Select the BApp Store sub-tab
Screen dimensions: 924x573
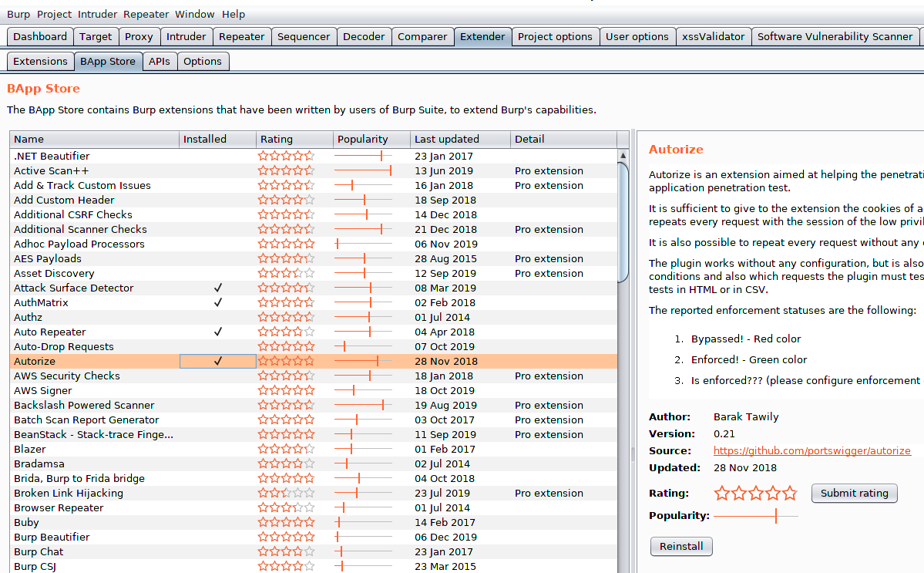[108, 61]
